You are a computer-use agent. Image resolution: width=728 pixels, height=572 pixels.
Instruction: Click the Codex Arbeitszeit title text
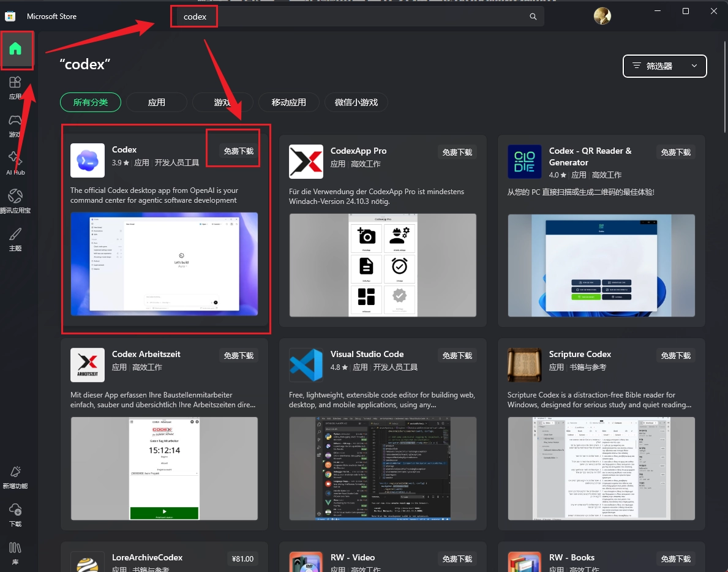[x=146, y=354]
